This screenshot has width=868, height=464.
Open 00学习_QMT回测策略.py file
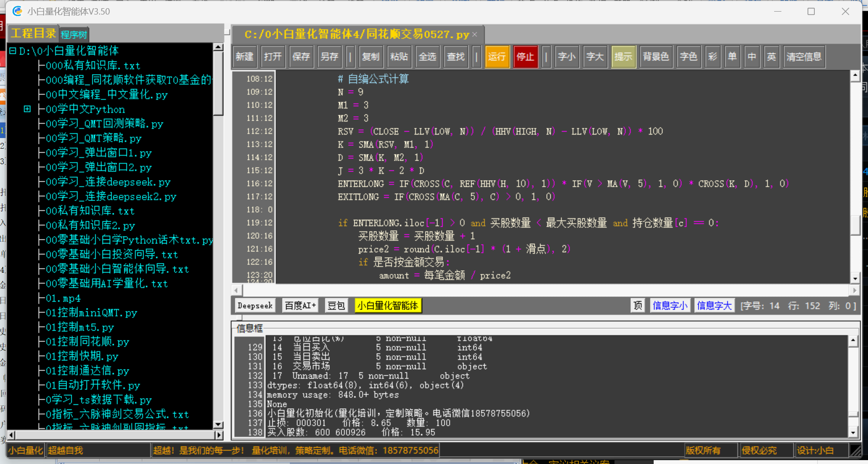pyautogui.click(x=105, y=124)
